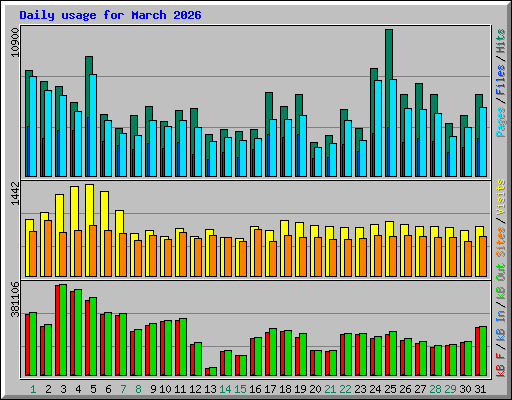Click day 31 on the date axis
This screenshot has width=512, height=400.
click(x=480, y=389)
